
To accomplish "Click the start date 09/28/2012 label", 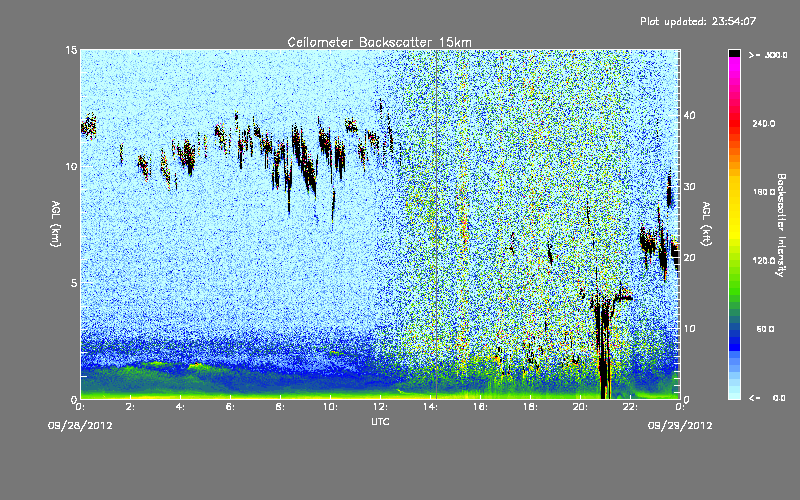I will [x=80, y=426].
